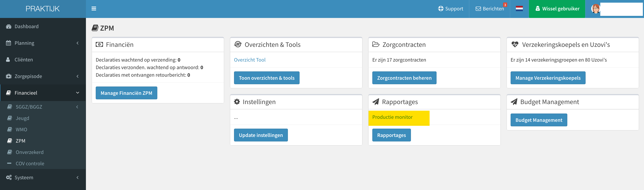The height and width of the screenshot is (190, 644).
Task: Click the Systeem gears icon
Action: 9,178
